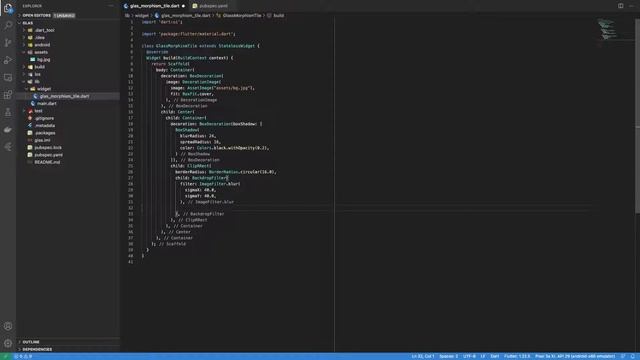Expand the .idea folder
Screen dimensions: 640x360
(40, 38)
